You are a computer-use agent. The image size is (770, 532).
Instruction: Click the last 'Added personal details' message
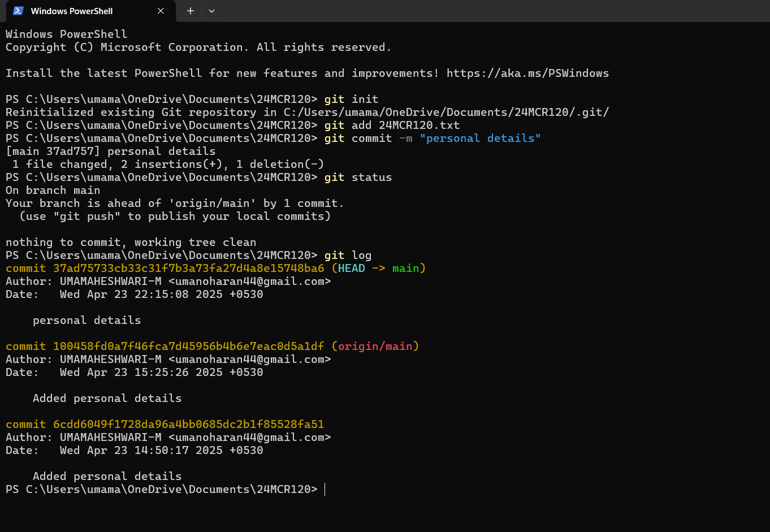click(107, 476)
